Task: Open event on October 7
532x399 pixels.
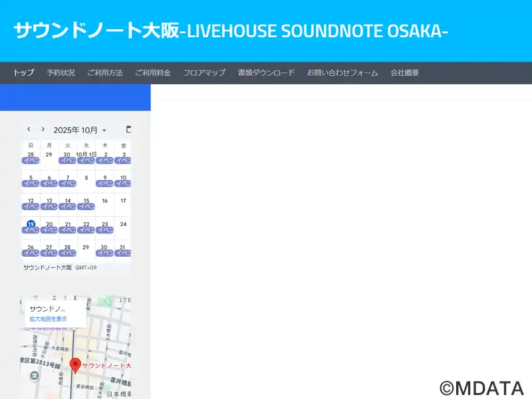Action: [x=67, y=184]
